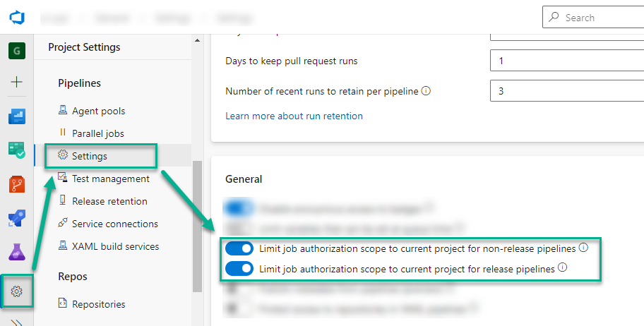Click the plus icon in sidebar
This screenshot has width=644, height=326.
(x=16, y=82)
